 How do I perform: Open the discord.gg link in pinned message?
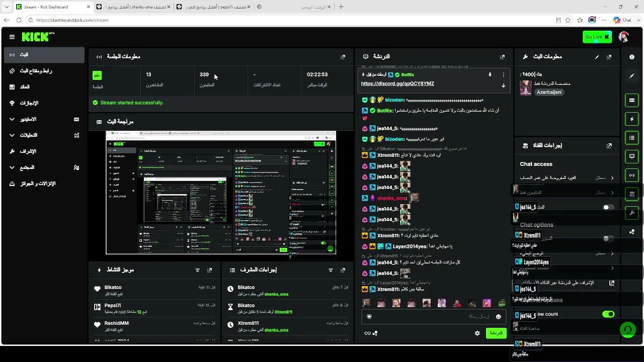click(x=397, y=83)
